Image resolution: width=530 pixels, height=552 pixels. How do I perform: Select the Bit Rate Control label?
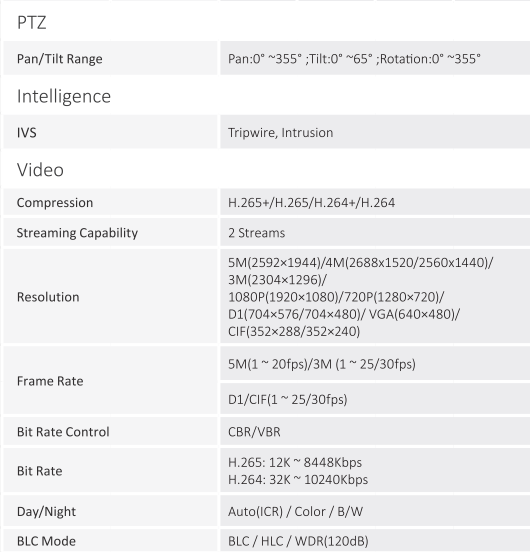(63, 432)
